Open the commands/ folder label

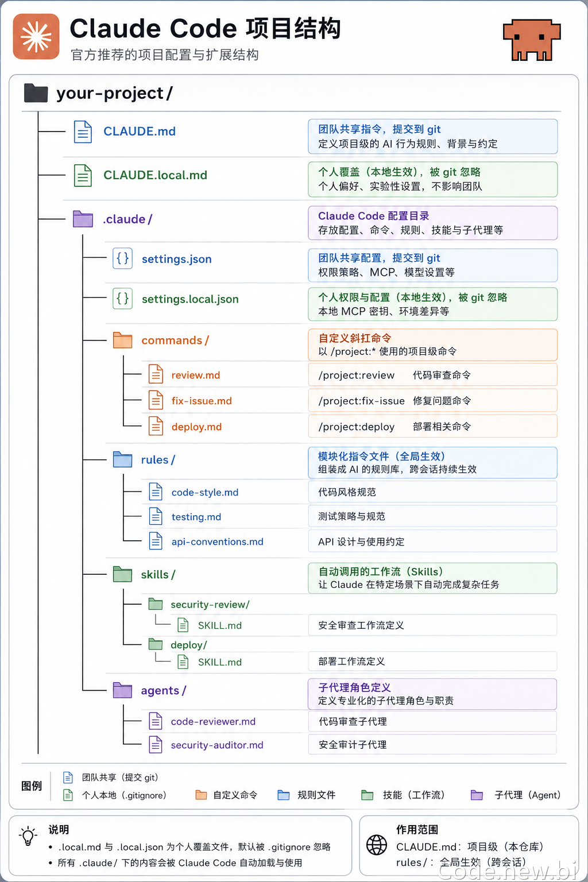point(175,341)
